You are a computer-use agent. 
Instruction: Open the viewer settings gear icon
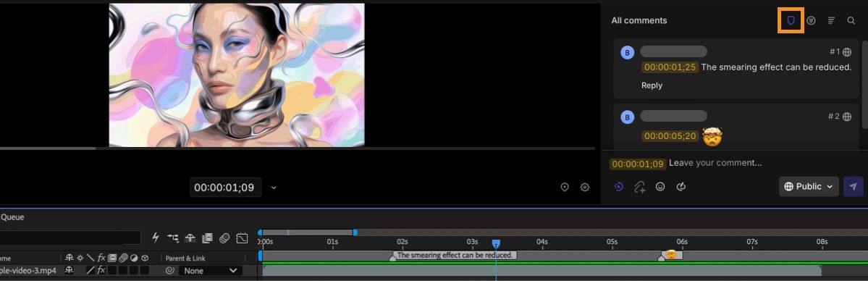pyautogui.click(x=584, y=188)
